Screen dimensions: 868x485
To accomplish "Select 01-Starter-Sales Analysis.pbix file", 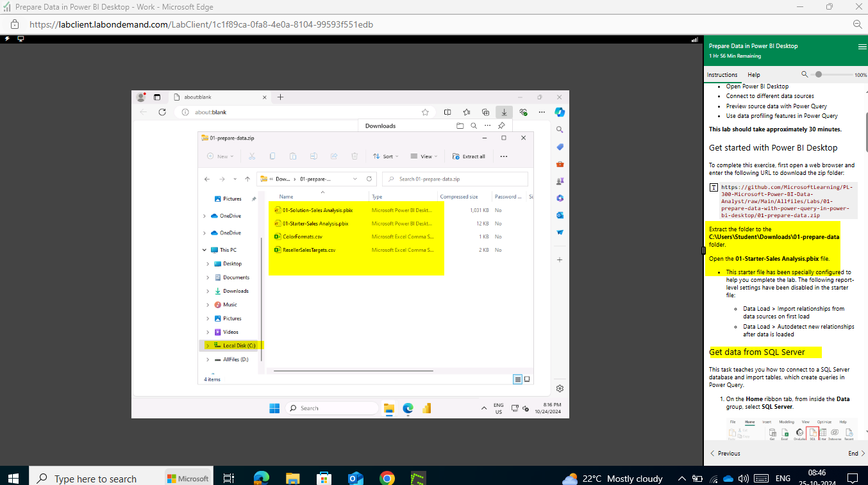I will [315, 224].
